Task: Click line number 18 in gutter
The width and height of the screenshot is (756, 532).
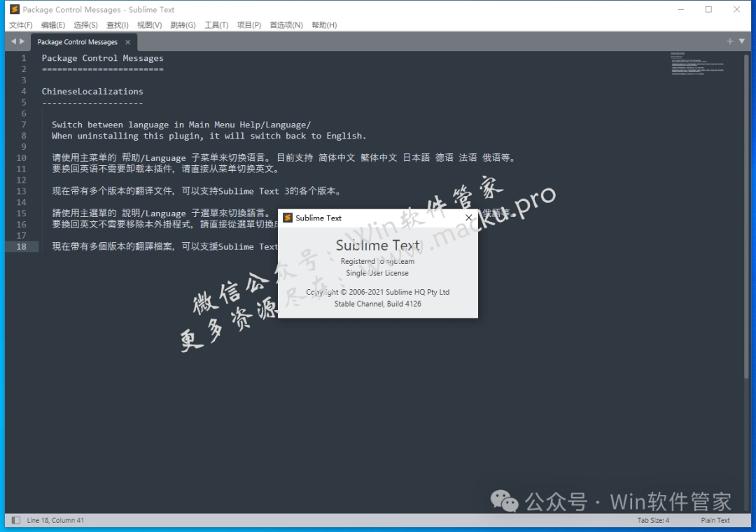Action: tap(21, 246)
